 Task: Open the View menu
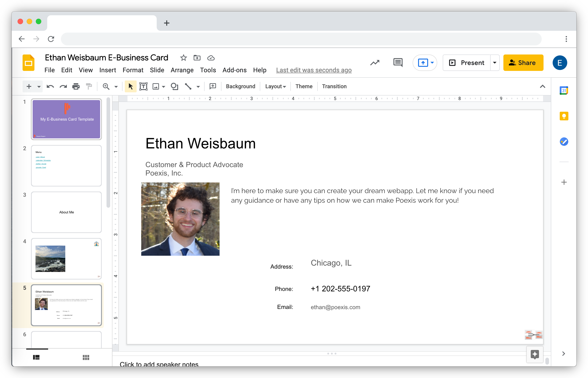[86, 70]
